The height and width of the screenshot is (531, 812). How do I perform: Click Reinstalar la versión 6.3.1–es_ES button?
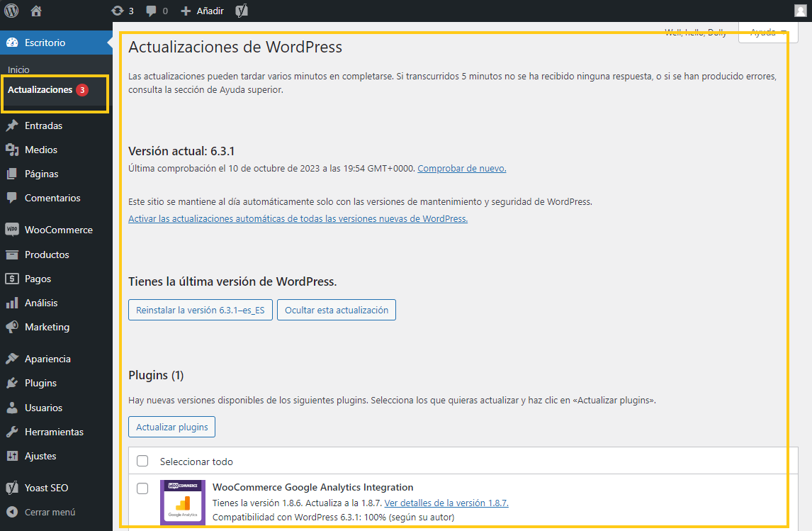pyautogui.click(x=201, y=310)
